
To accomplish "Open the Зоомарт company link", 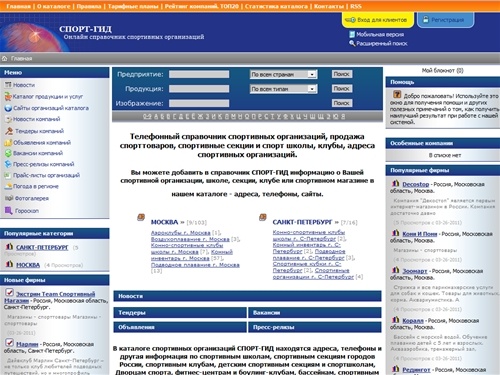I will click(415, 271).
